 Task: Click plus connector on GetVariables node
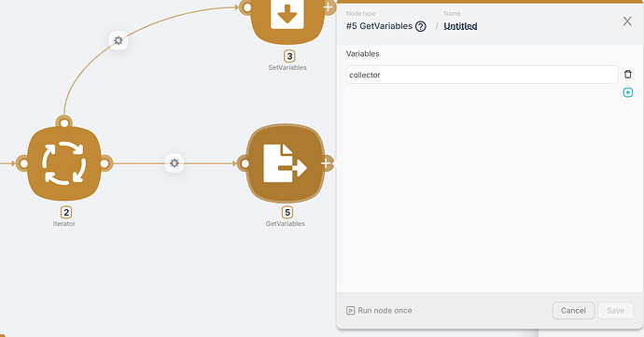coord(326,163)
